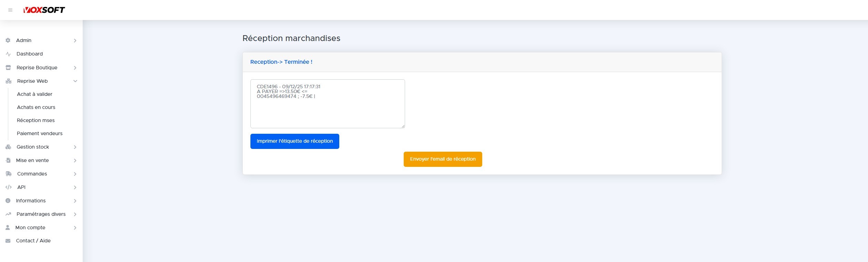Expand the Informations section chevron
The height and width of the screenshot is (262, 868).
[x=75, y=201]
